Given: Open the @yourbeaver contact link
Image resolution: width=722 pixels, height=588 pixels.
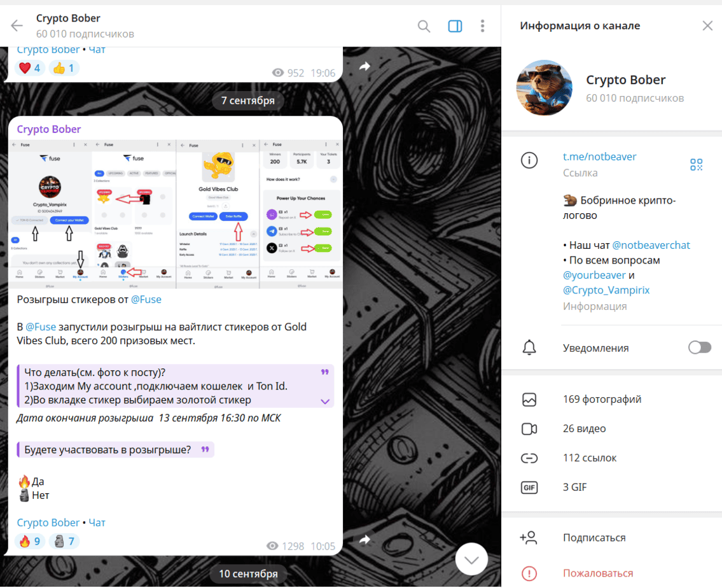Looking at the screenshot, I should [x=594, y=276].
